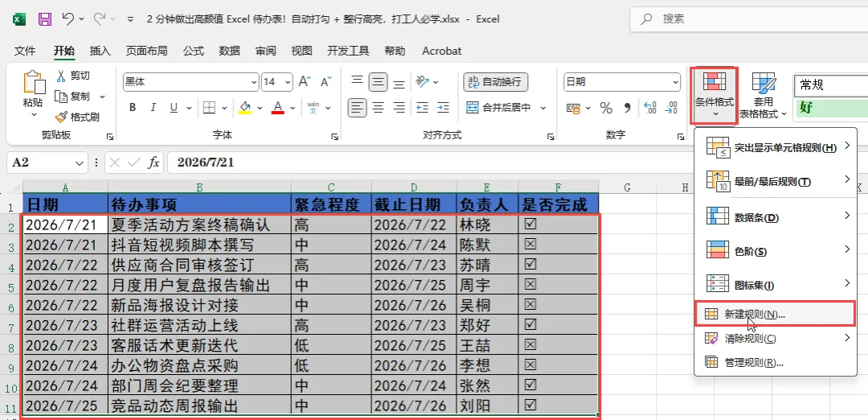Select the 好 cell style

(831, 108)
